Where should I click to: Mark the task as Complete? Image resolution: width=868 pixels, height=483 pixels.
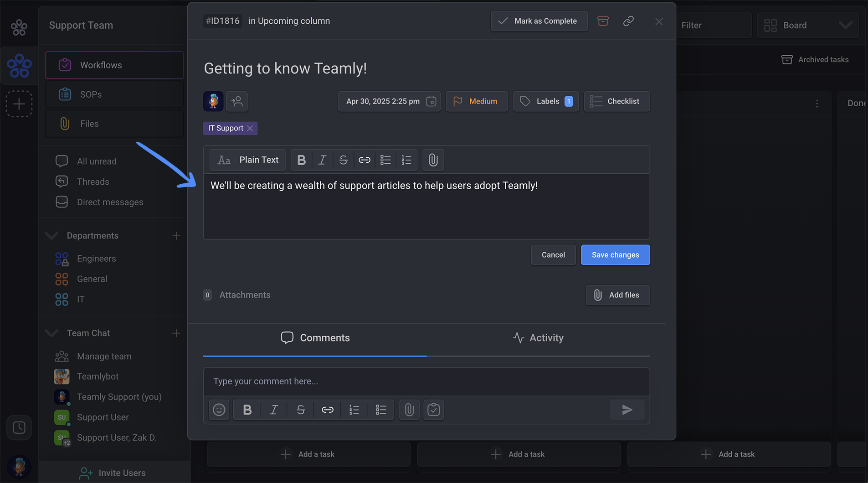point(539,21)
